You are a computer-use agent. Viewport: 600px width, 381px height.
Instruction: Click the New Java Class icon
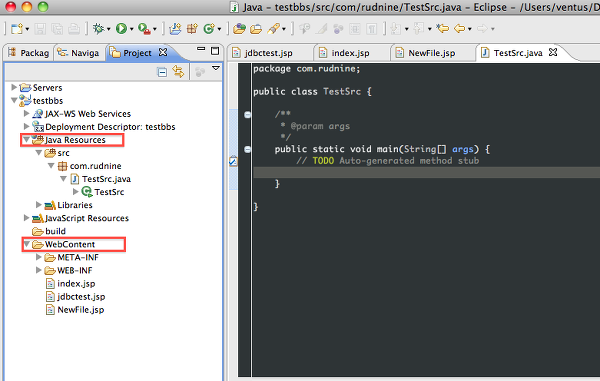click(x=209, y=29)
